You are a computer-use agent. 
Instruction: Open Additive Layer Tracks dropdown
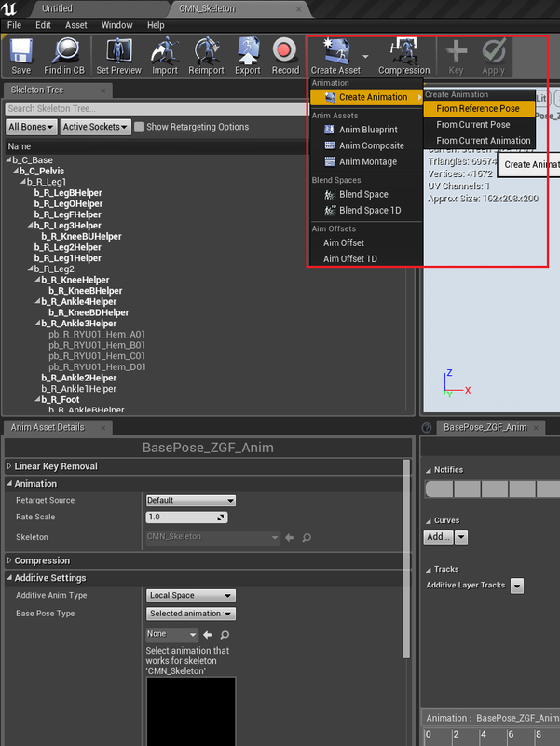pyautogui.click(x=517, y=586)
